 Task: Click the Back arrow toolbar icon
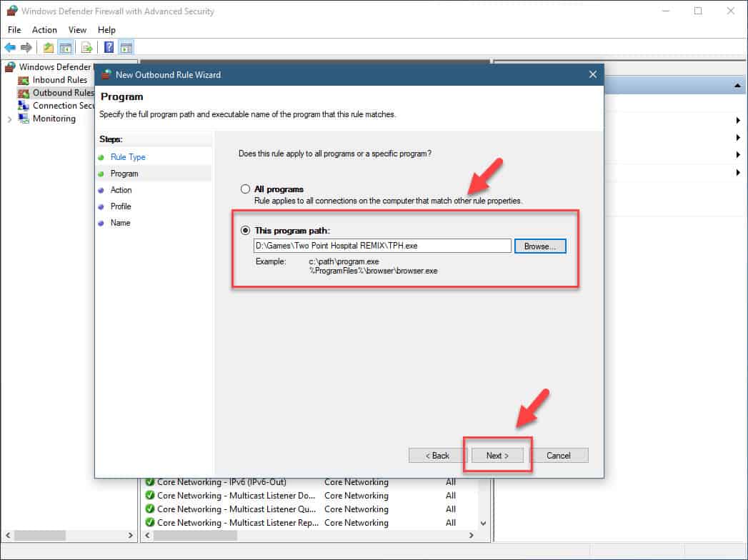pyautogui.click(x=10, y=47)
